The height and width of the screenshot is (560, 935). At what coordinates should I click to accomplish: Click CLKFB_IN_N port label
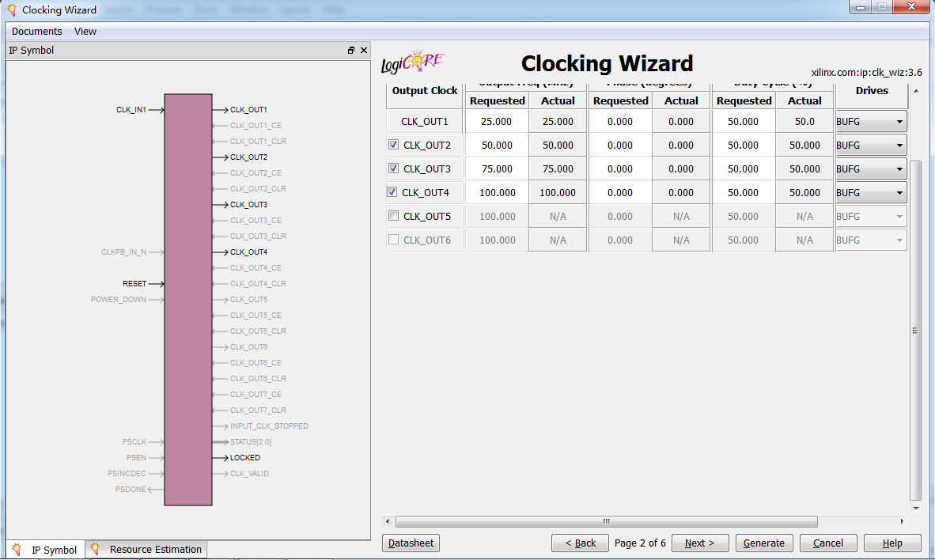coord(123,252)
